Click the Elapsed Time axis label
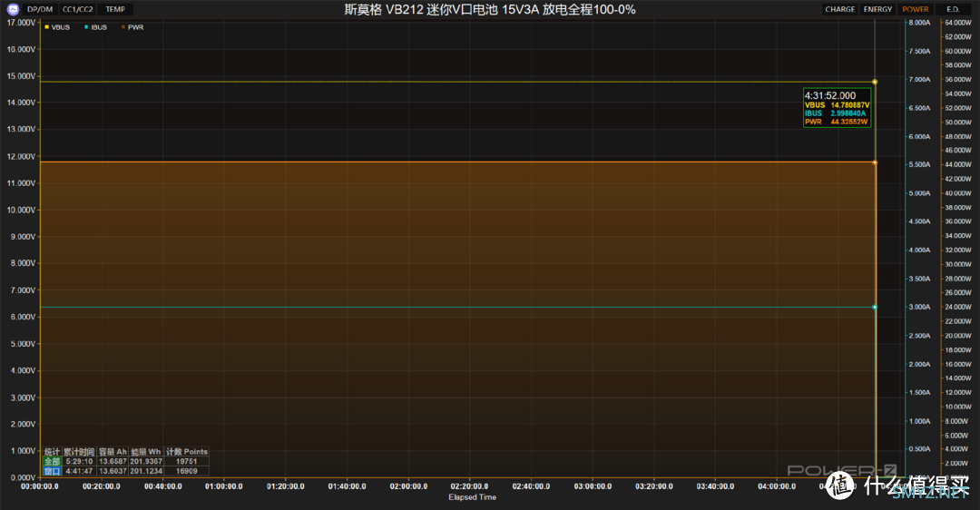980x510 pixels. point(472,497)
